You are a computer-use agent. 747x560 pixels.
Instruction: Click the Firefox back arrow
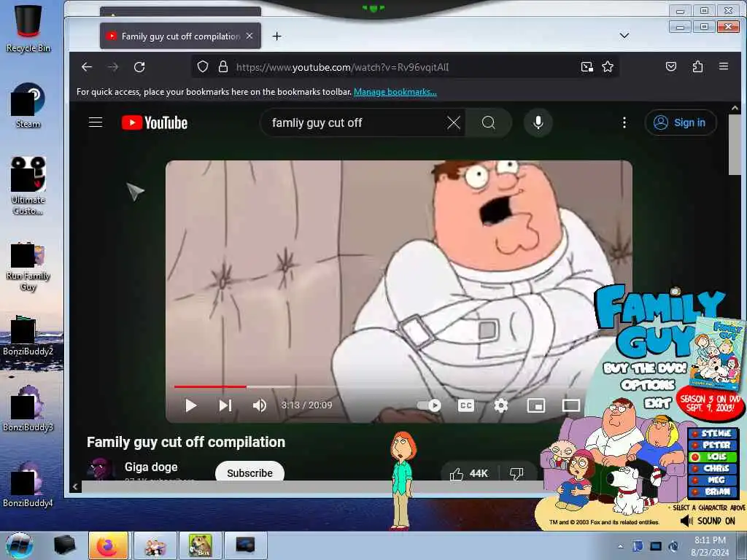pyautogui.click(x=87, y=67)
